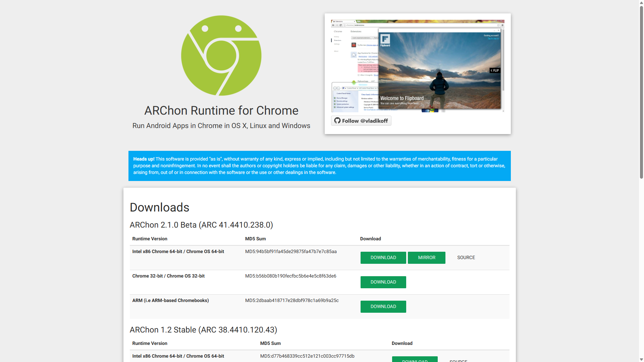Download ARChon 2.1.0 Intel x86 64-bit

click(x=383, y=258)
